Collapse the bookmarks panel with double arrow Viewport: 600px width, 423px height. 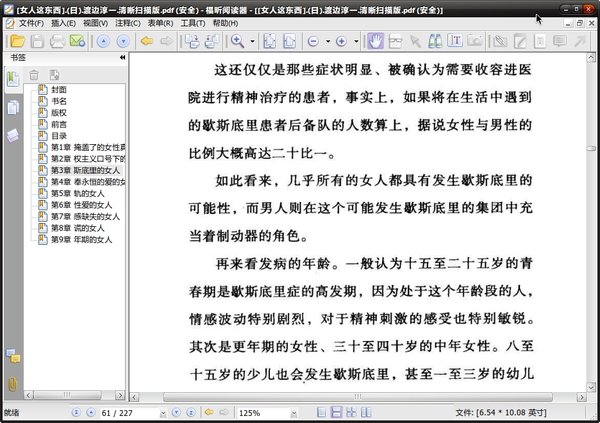tap(122, 58)
